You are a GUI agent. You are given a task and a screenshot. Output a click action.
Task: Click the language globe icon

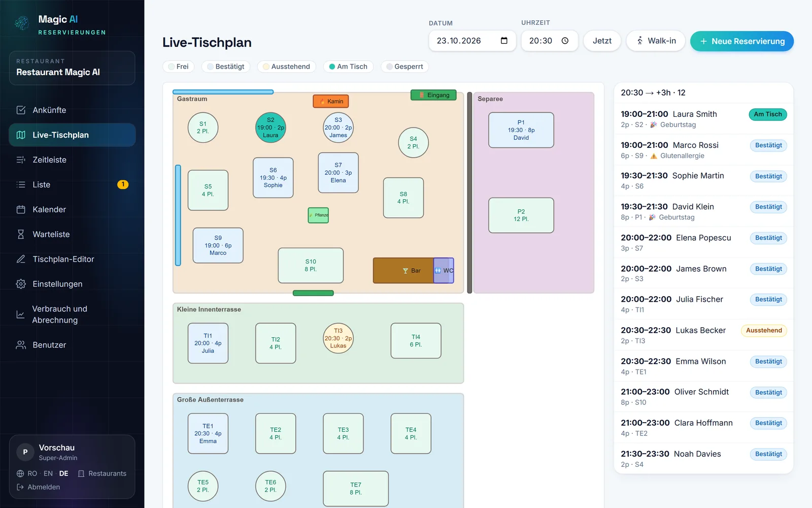[x=20, y=473]
